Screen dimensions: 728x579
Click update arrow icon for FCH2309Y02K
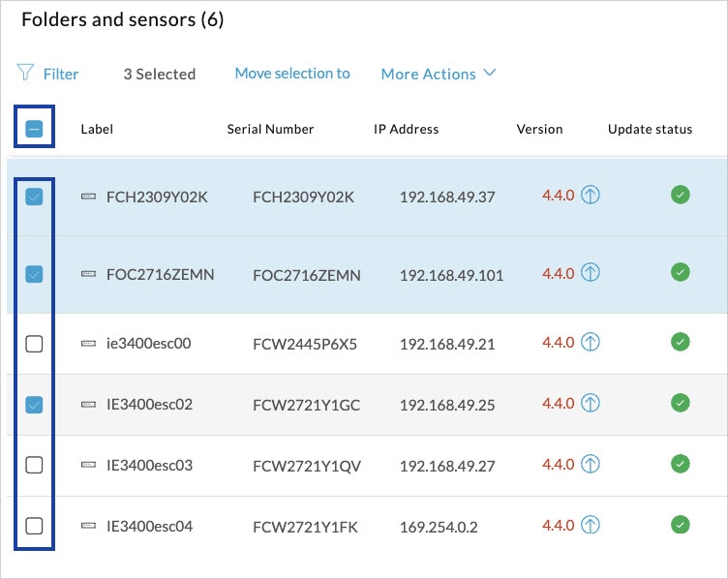point(591,195)
